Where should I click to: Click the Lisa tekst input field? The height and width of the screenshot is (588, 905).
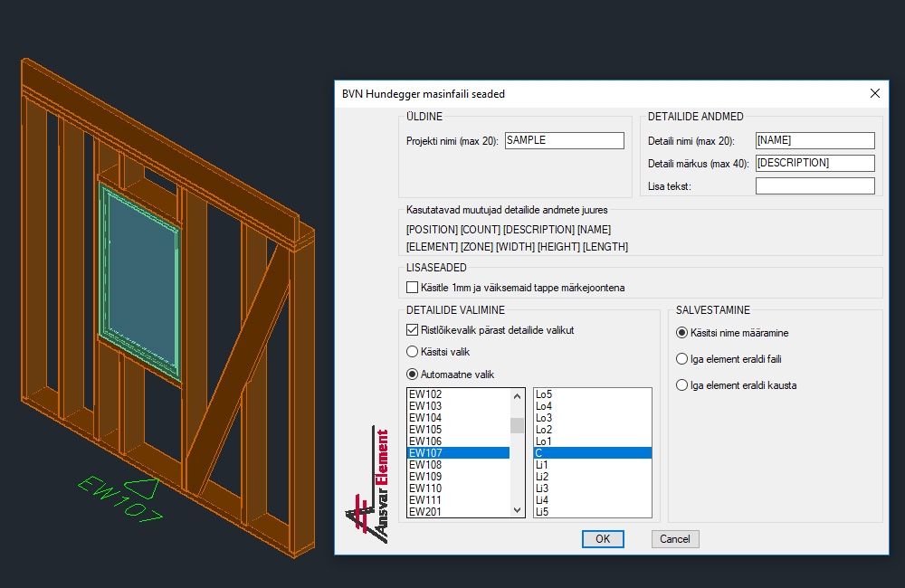click(x=815, y=185)
